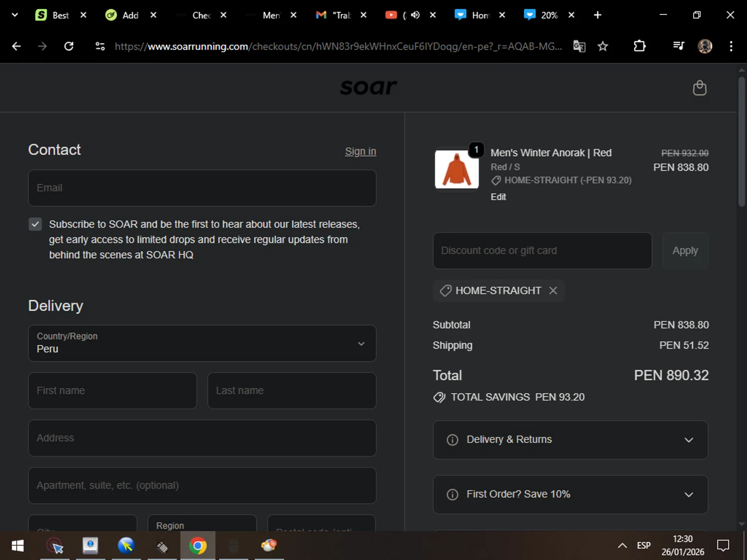747x560 pixels.
Task: Reload the checkout page
Action: [x=69, y=46]
